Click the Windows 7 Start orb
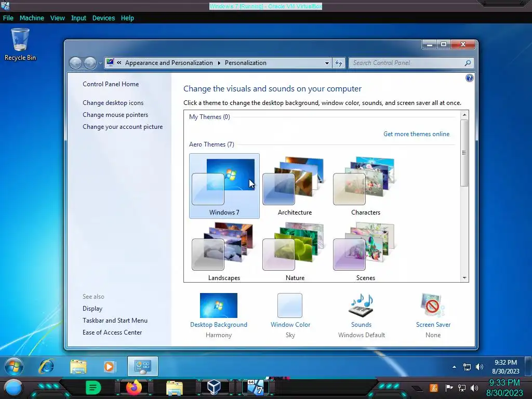Image resolution: width=532 pixels, height=399 pixels. pos(14,366)
